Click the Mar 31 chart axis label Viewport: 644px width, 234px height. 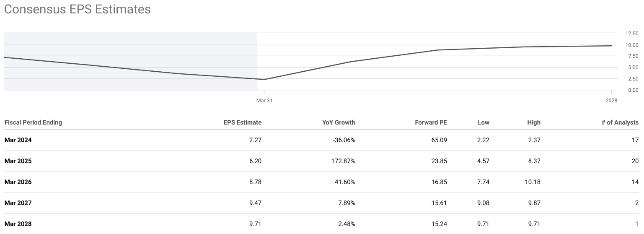pos(264,101)
